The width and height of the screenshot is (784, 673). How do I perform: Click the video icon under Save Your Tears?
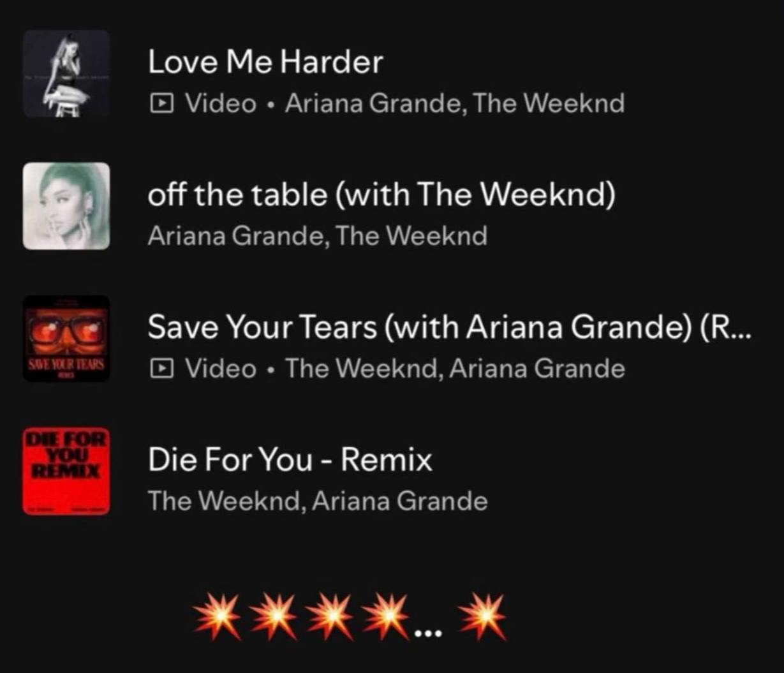[x=161, y=368]
